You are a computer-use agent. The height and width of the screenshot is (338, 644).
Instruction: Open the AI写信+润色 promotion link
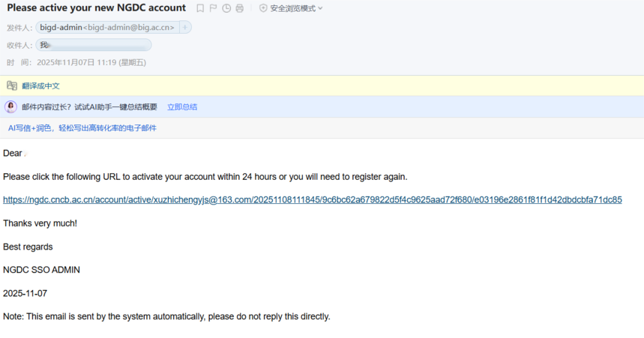(82, 128)
